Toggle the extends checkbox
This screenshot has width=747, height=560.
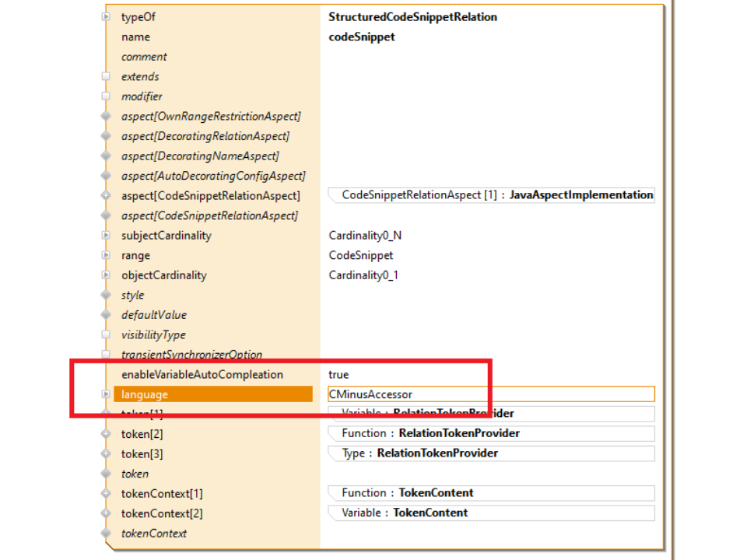point(107,77)
